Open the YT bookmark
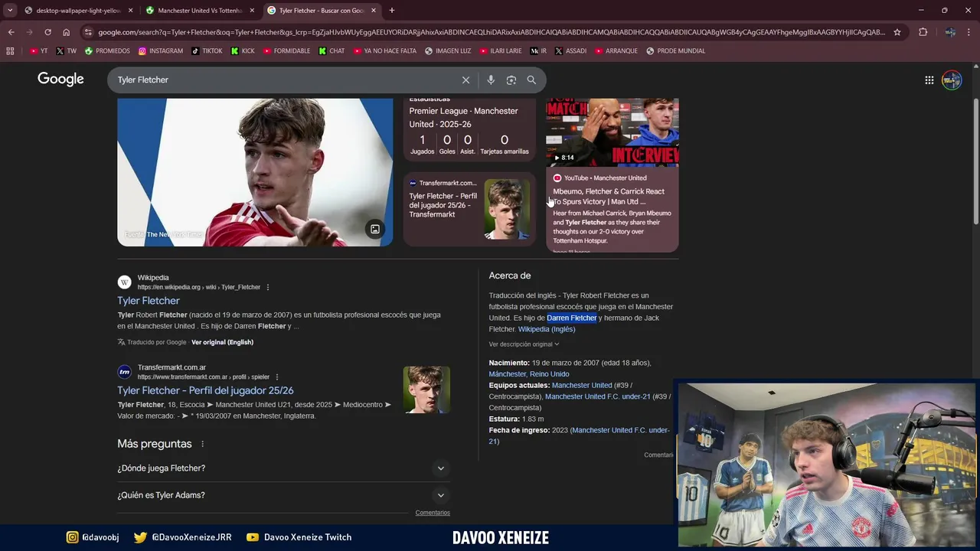980x551 pixels. click(x=38, y=51)
